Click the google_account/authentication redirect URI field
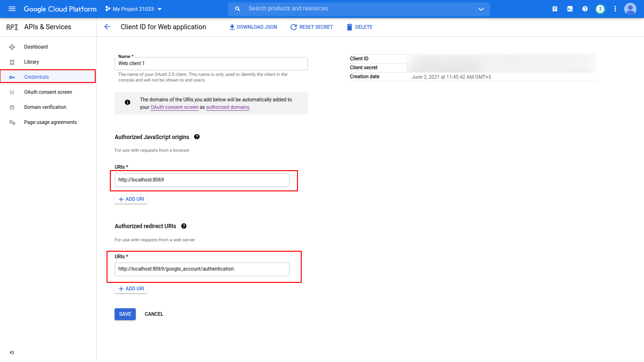This screenshot has width=644, height=362. 202,269
